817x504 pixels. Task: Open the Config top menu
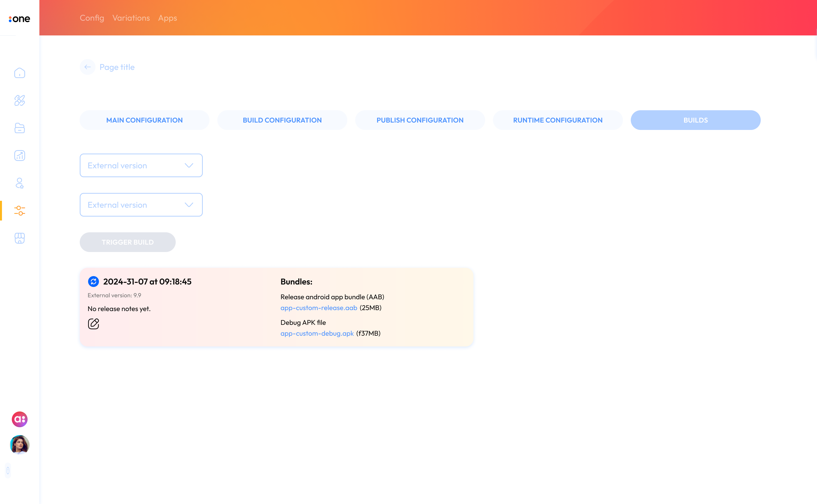[92, 18]
